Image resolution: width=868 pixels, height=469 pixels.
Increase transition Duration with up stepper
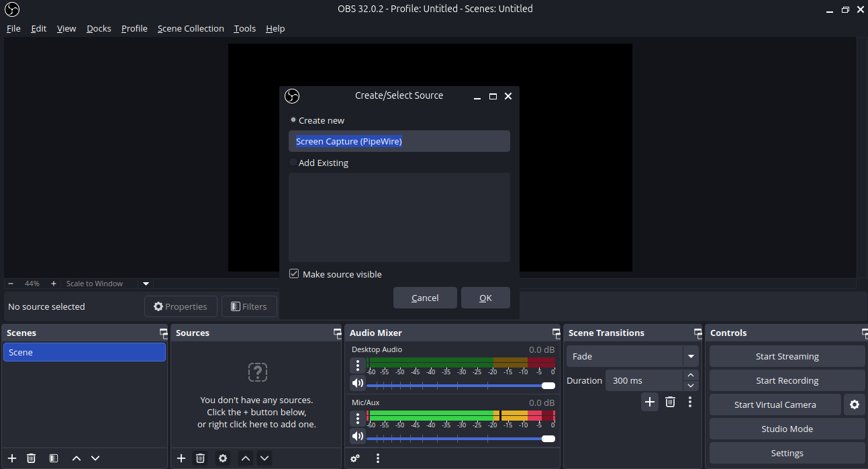691,376
